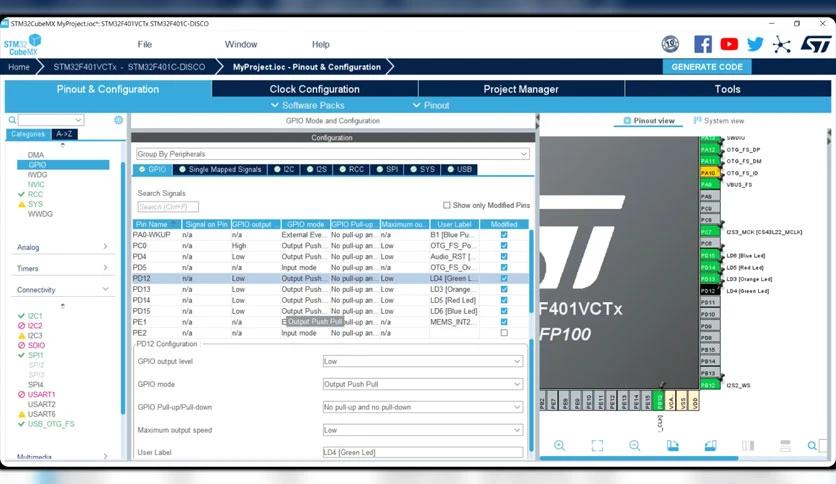Select USART1 in Connectivity list
This screenshot has width=836, height=484.
point(41,394)
